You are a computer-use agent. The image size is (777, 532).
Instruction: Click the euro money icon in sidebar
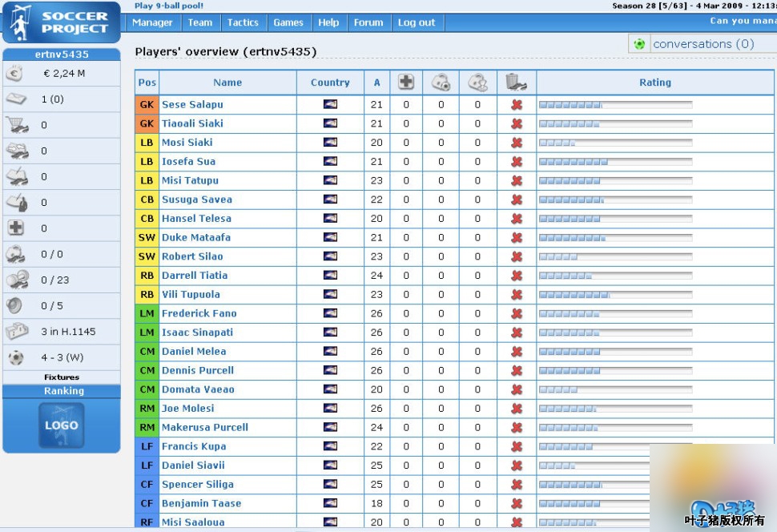click(15, 74)
